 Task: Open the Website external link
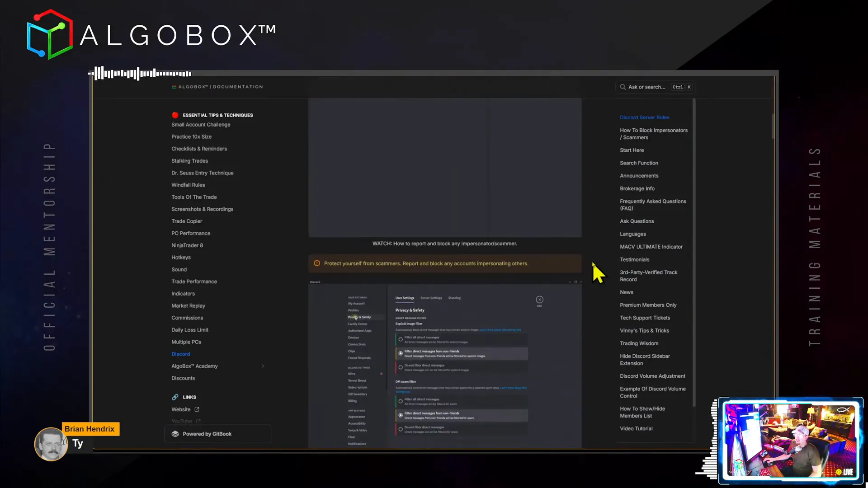pyautogui.click(x=185, y=409)
